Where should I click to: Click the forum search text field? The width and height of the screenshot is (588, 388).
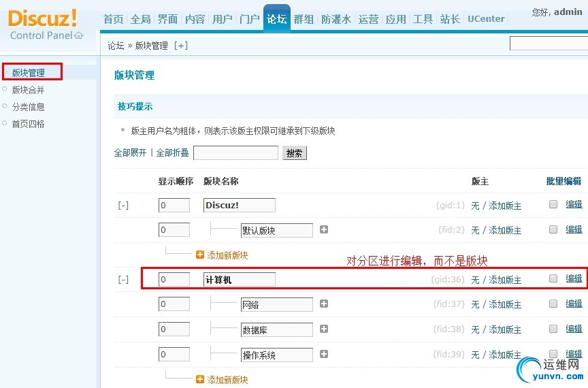[x=235, y=153]
